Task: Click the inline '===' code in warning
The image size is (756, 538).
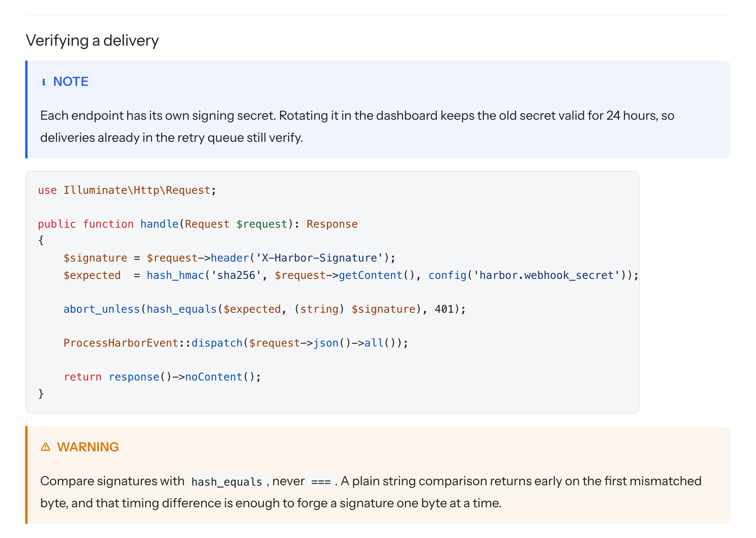Action: point(321,482)
